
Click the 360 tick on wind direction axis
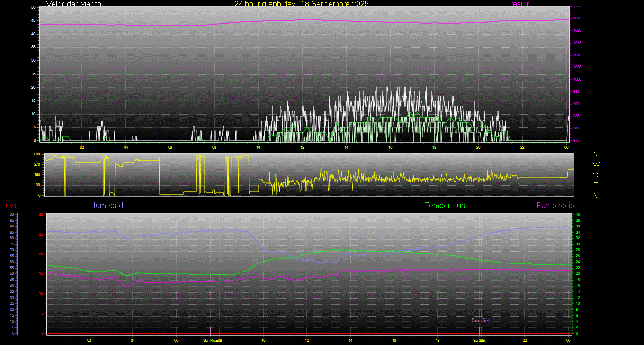click(x=37, y=154)
